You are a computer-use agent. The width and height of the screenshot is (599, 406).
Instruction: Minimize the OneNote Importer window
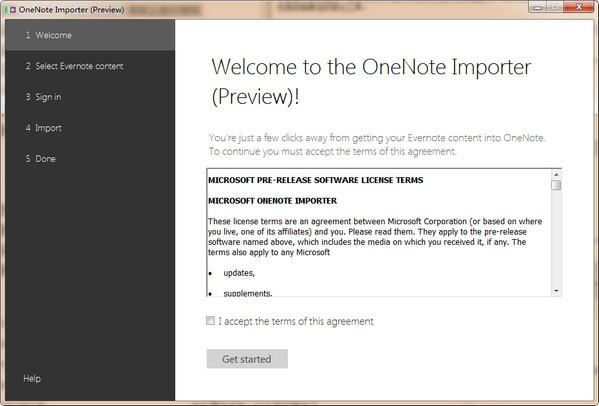(x=537, y=6)
